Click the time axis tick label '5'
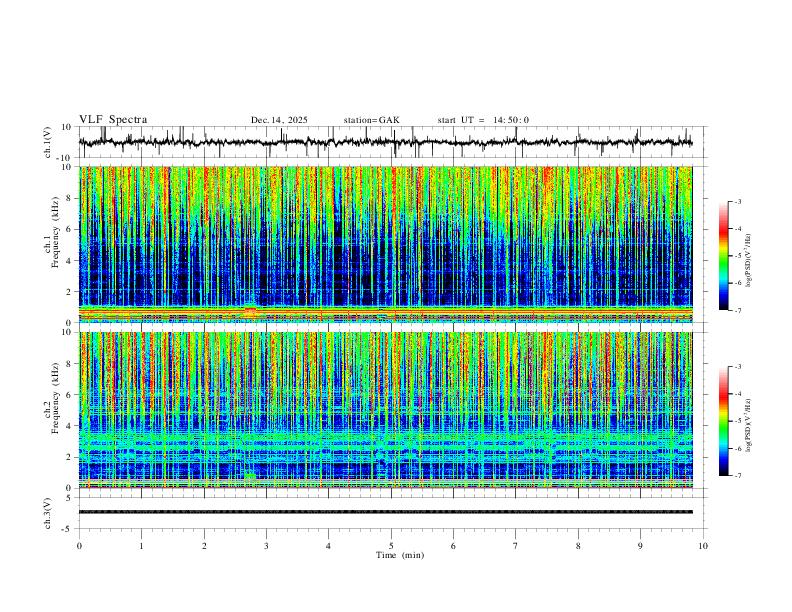The width and height of the screenshot is (792, 612). (x=391, y=546)
